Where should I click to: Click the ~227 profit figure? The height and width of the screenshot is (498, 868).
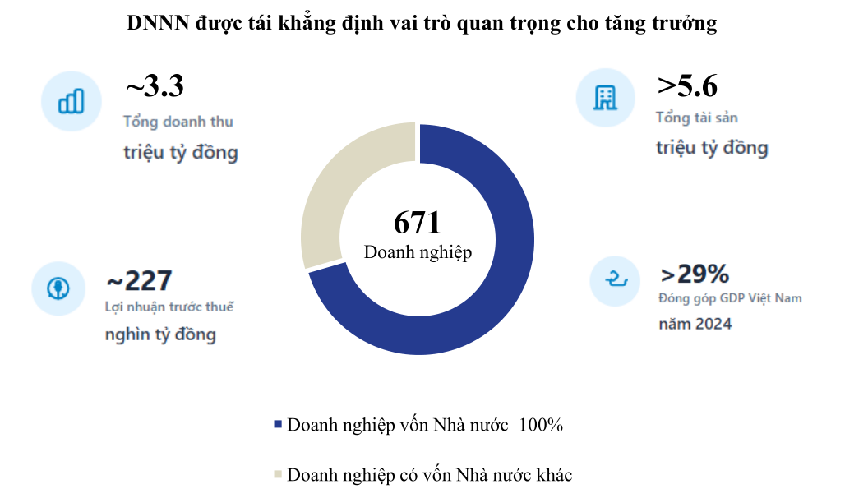[139, 280]
